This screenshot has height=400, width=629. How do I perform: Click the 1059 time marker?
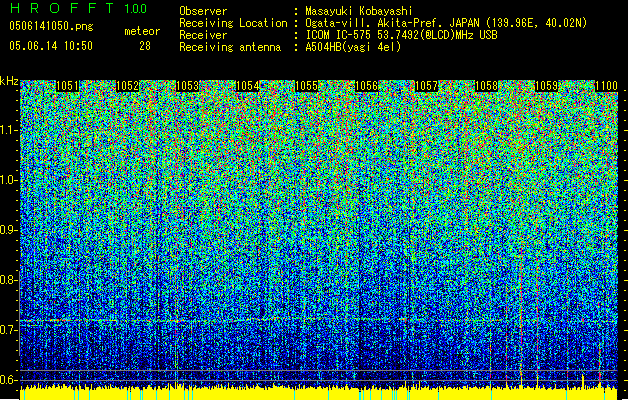[x=546, y=86]
